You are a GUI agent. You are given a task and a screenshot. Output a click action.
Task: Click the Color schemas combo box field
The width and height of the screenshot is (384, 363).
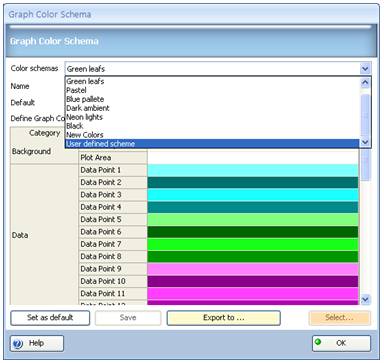217,69
